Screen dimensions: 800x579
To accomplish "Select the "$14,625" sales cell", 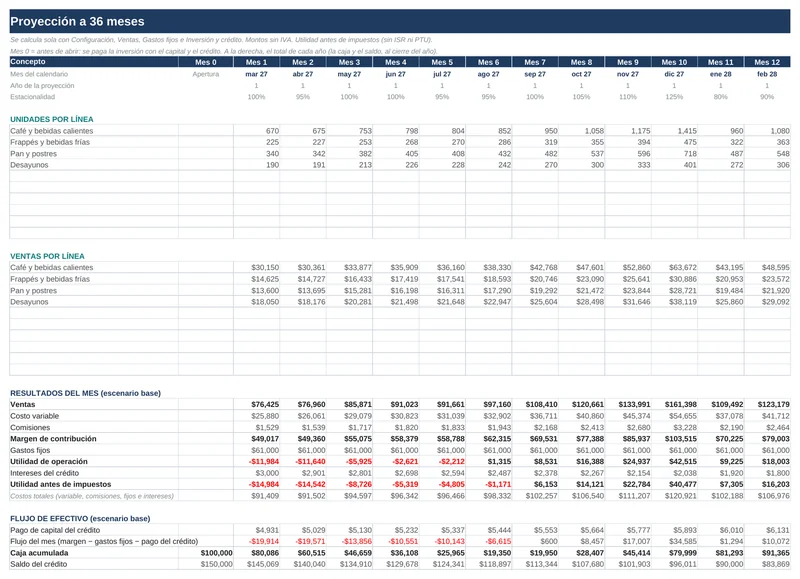I will click(x=257, y=279).
